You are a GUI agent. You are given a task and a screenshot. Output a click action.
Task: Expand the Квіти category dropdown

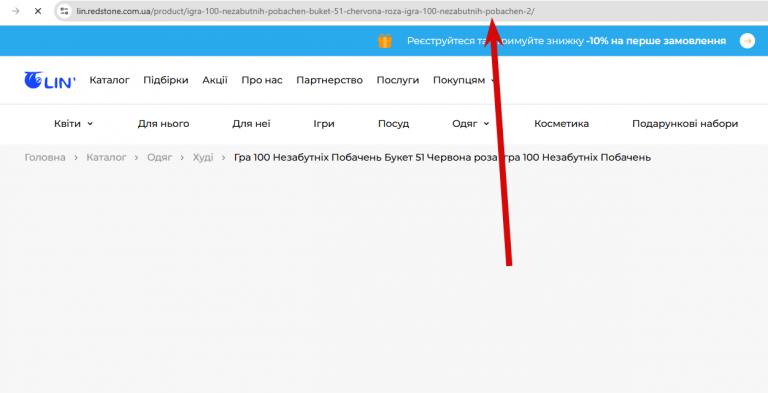click(x=73, y=123)
